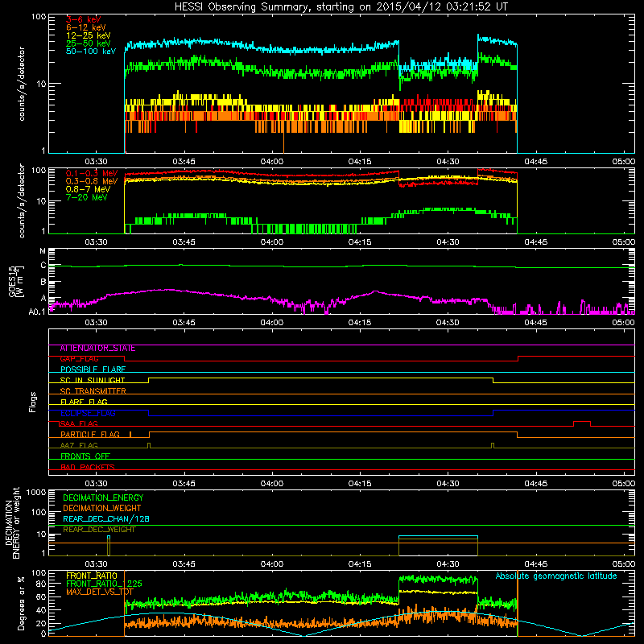Select the ATTENUATOR_STATE flag label

pyautogui.click(x=97, y=349)
